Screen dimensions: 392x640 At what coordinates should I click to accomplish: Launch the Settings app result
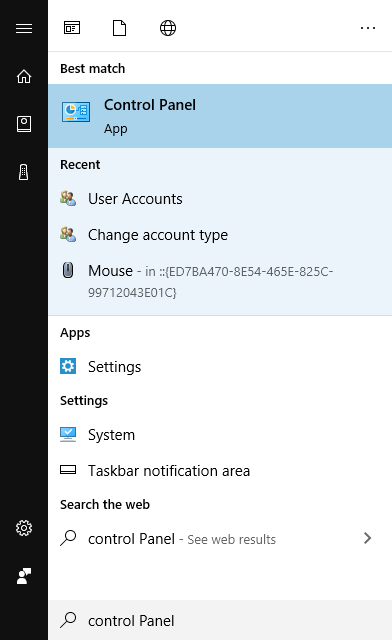click(x=220, y=367)
